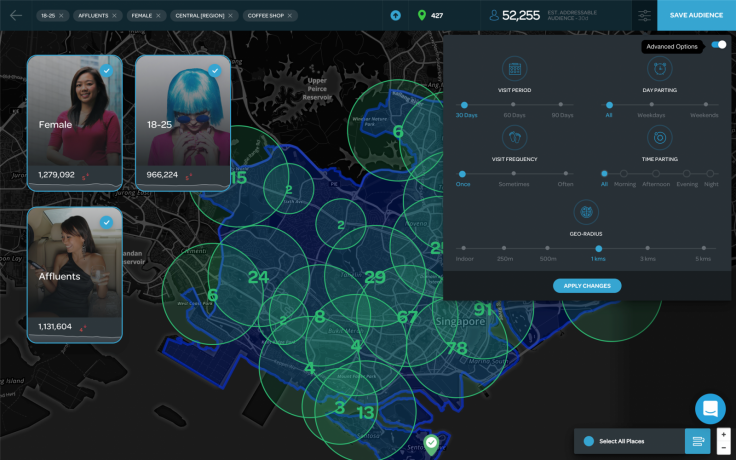Open the chat support bubble icon

click(710, 409)
